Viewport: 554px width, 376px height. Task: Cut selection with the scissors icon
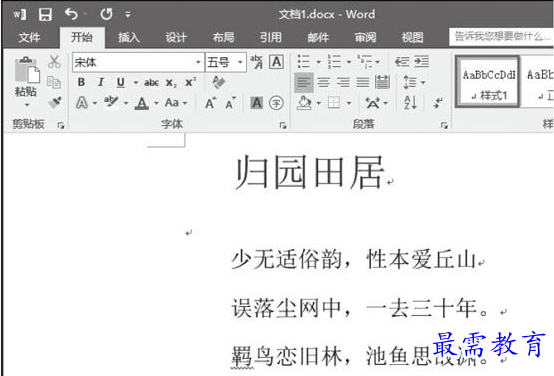(54, 61)
